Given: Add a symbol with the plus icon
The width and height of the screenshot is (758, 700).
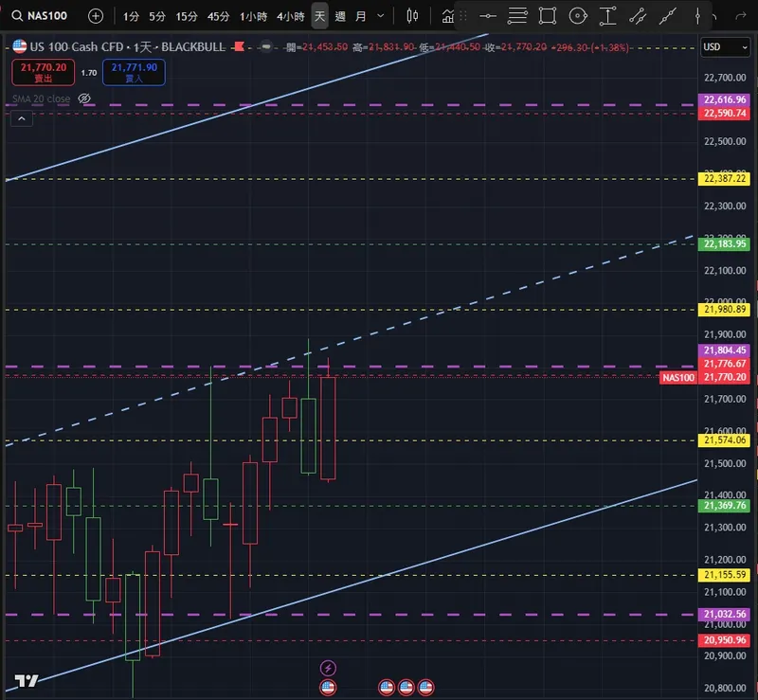Looking at the screenshot, I should coord(96,16).
